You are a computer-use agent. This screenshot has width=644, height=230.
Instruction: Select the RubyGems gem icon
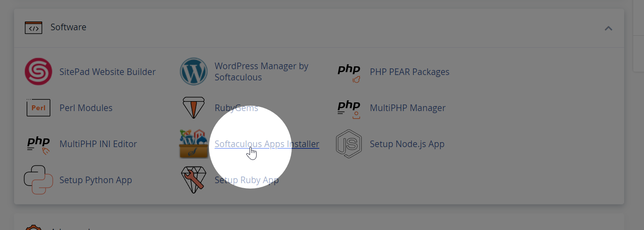[x=194, y=108]
